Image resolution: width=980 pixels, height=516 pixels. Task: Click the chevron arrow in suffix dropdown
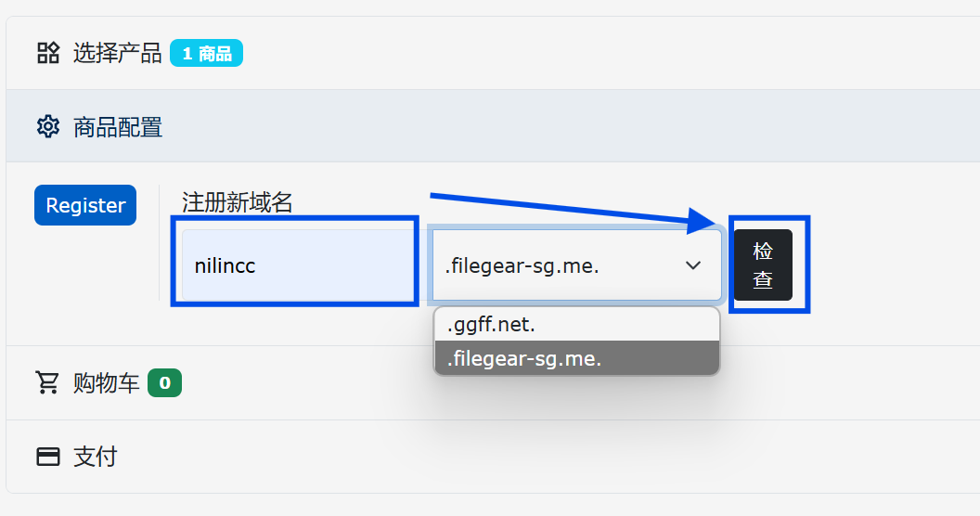coord(693,265)
